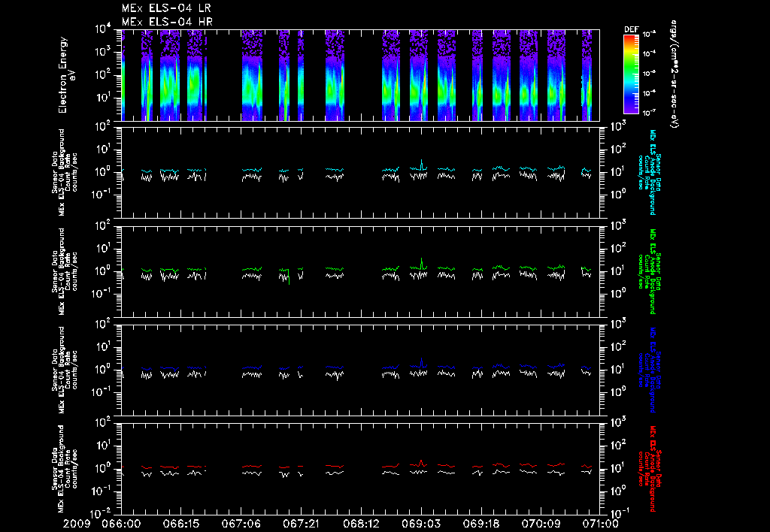Image resolution: width=770 pixels, height=532 pixels.
Task: Click the "067:06" time axis tick label
Action: point(241,524)
